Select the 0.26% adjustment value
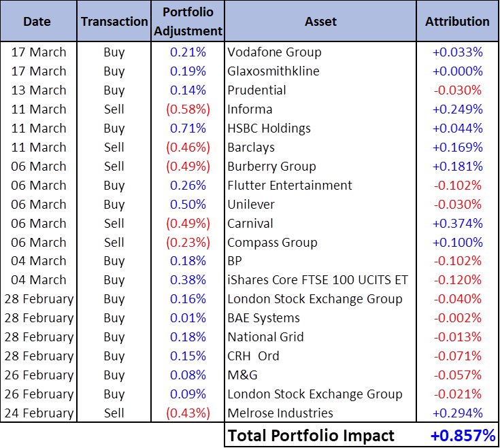Screen dimensions: 500x448 (188, 186)
